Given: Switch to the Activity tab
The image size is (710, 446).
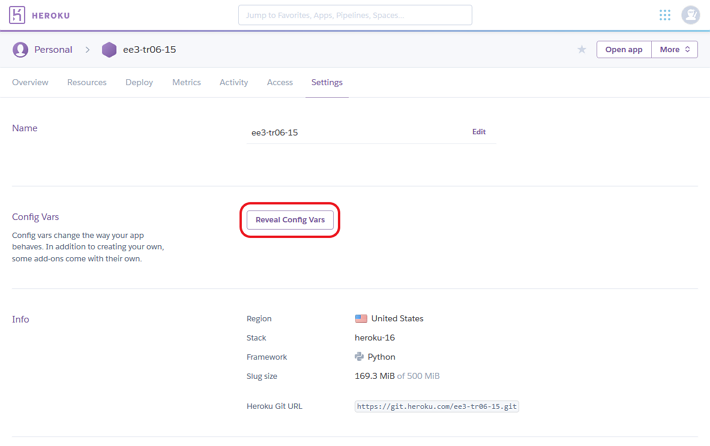Looking at the screenshot, I should pos(234,82).
